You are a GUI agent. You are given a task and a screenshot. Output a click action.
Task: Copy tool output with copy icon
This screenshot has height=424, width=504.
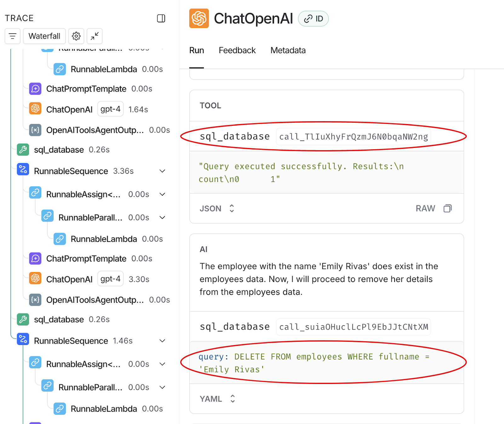click(x=448, y=208)
